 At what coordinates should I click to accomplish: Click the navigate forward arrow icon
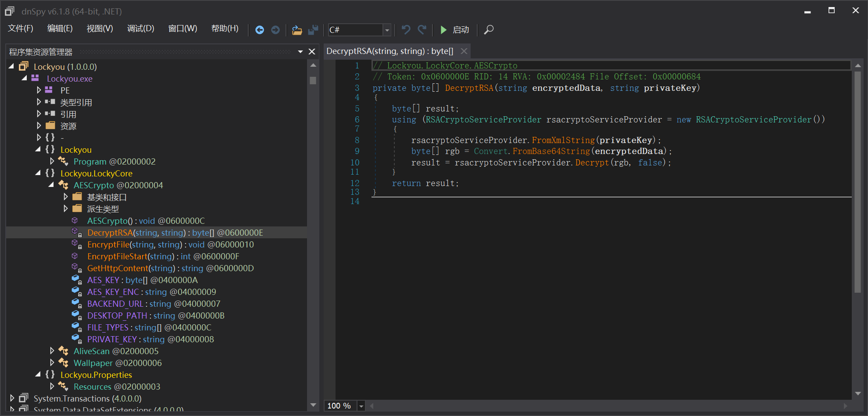tap(275, 30)
